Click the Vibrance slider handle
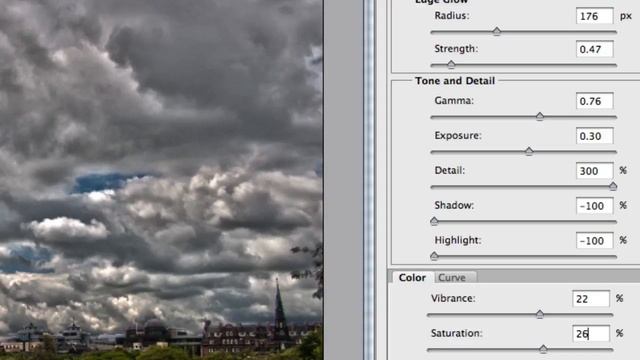This screenshot has height=360, width=640. point(540,314)
